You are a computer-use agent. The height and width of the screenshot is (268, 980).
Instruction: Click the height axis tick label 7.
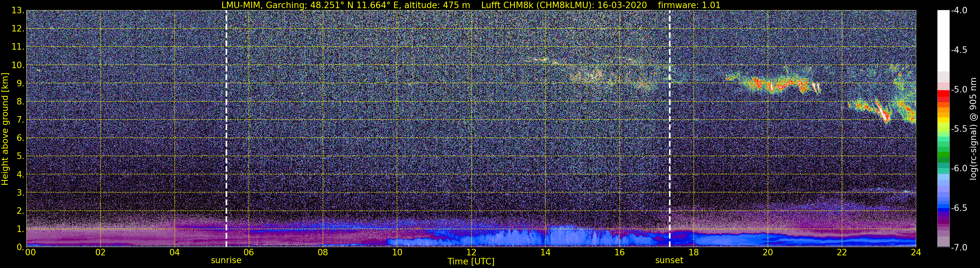(x=20, y=120)
